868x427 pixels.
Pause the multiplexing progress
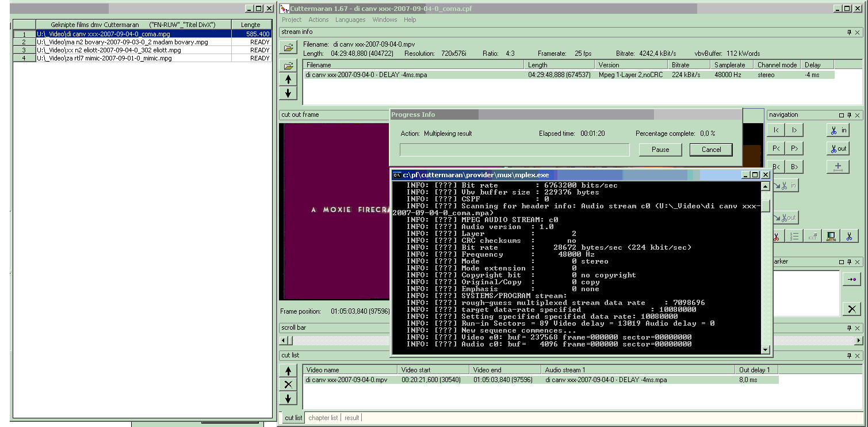[660, 150]
